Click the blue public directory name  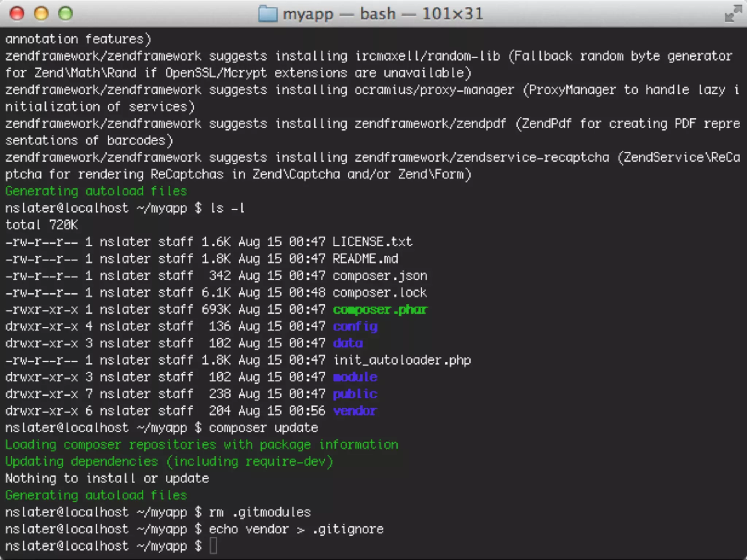pos(355,394)
